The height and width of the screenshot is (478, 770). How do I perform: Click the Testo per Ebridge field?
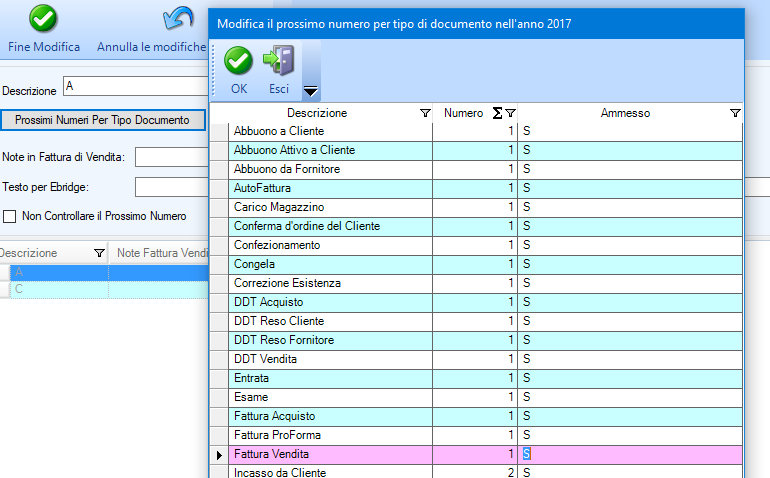coord(170,187)
